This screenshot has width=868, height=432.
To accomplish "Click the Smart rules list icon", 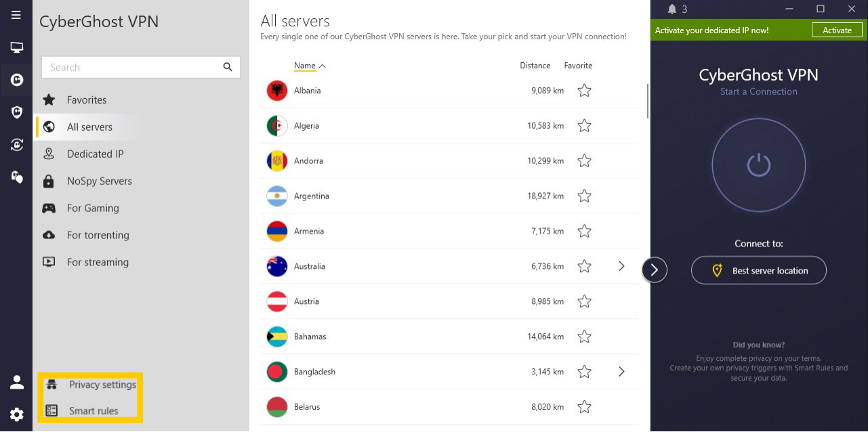I will [51, 410].
